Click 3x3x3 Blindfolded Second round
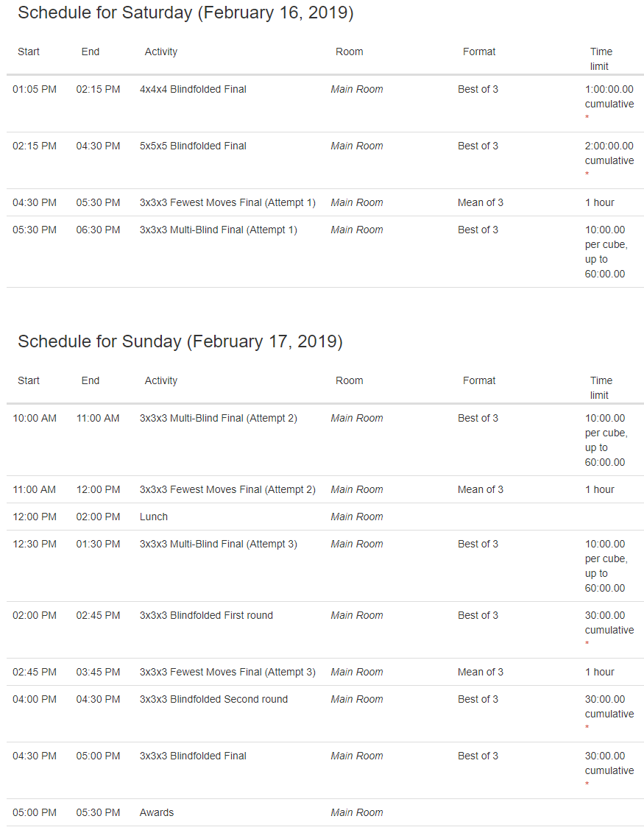Screen dimensions: 644x830 pos(213,699)
